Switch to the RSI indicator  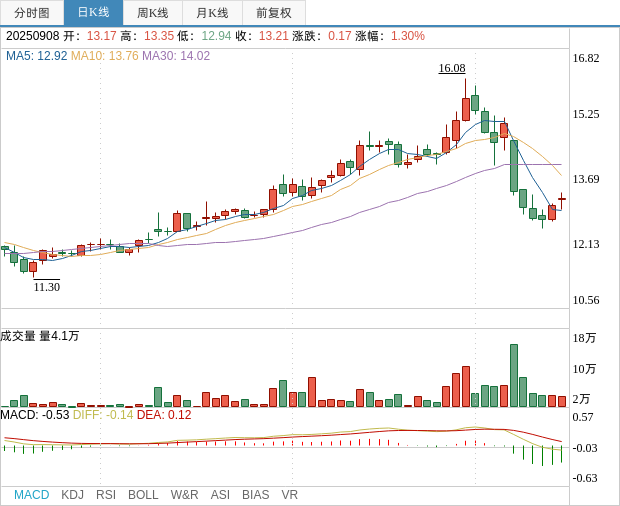[x=106, y=495]
